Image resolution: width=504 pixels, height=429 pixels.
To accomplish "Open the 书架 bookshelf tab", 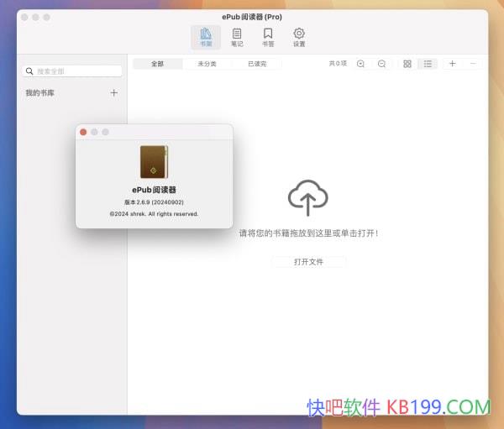I will click(x=206, y=37).
